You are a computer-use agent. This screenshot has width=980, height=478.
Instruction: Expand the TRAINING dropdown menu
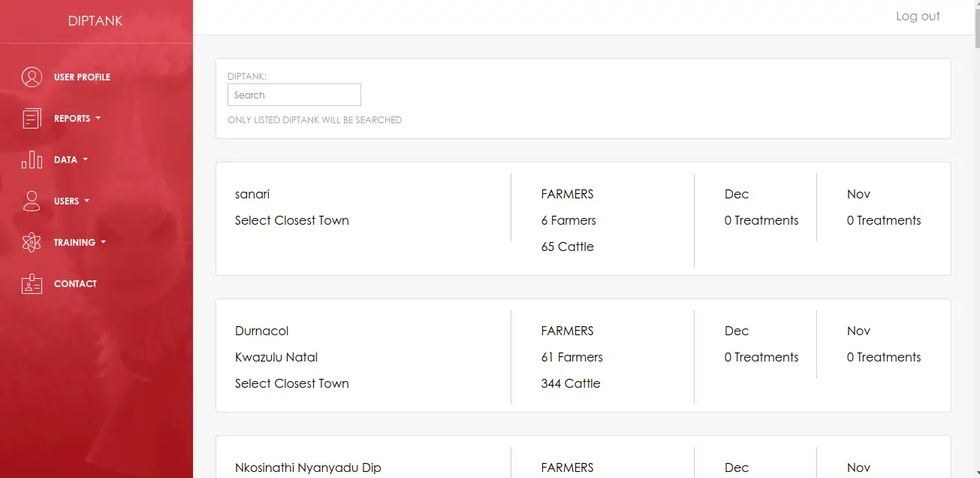pos(80,242)
